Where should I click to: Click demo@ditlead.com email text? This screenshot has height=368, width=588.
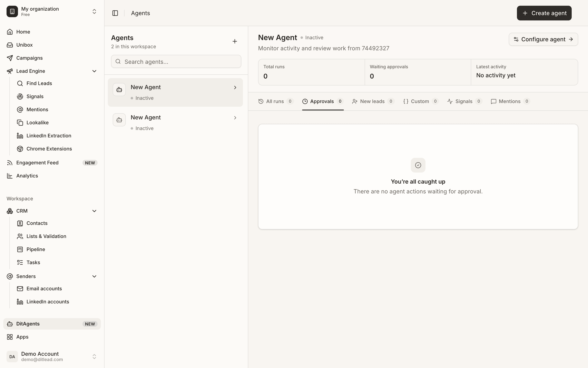coord(42,359)
